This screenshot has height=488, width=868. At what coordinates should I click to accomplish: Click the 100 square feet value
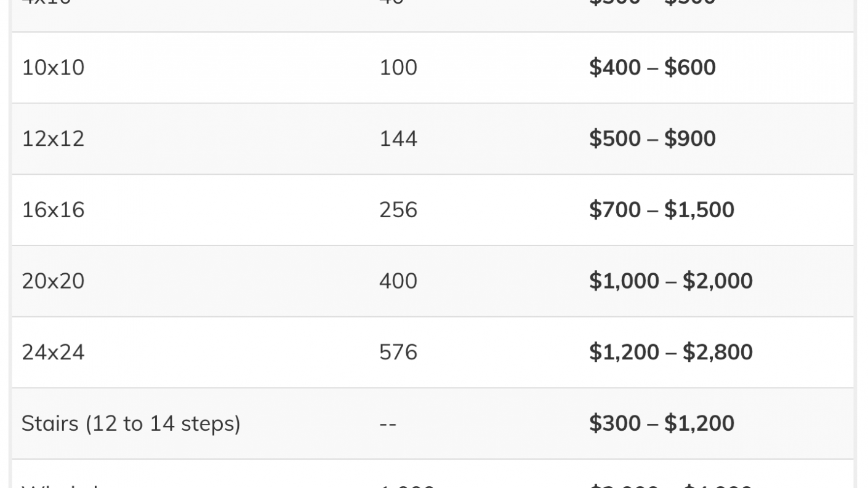[x=398, y=67]
